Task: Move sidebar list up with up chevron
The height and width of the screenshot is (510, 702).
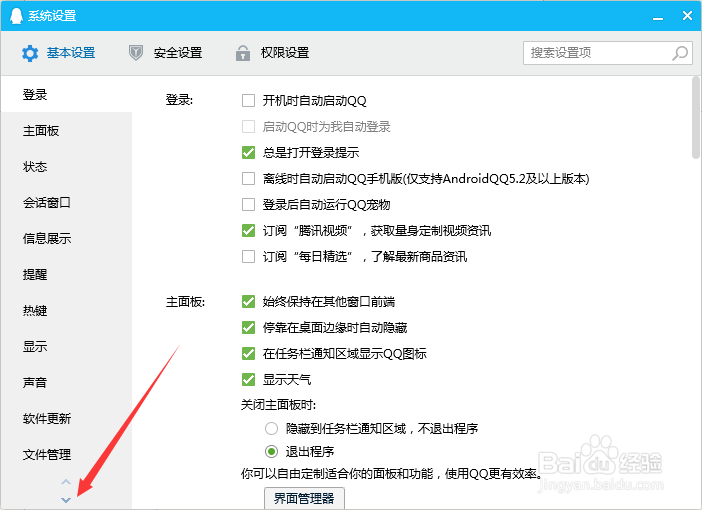Action: click(x=66, y=482)
